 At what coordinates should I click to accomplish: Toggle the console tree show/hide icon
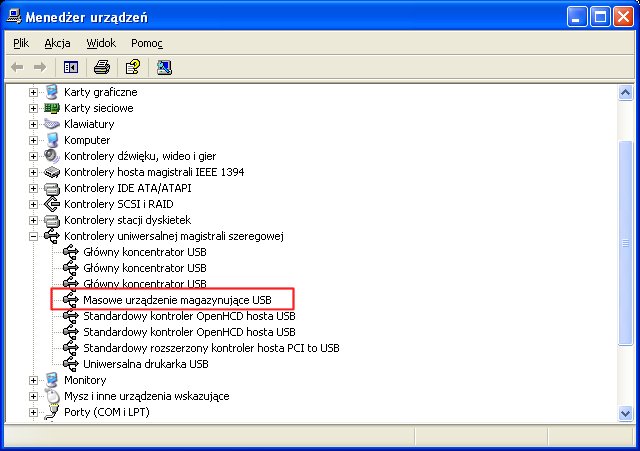[x=71, y=67]
